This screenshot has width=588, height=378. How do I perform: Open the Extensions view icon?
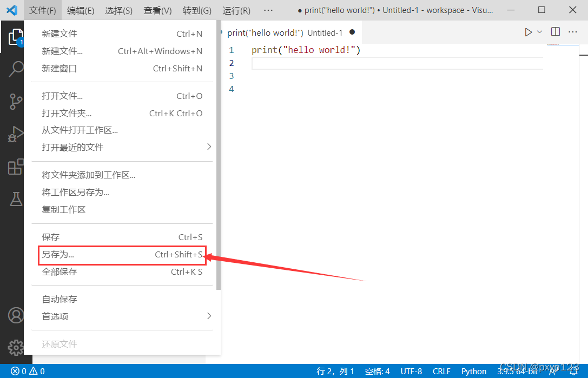click(15, 167)
